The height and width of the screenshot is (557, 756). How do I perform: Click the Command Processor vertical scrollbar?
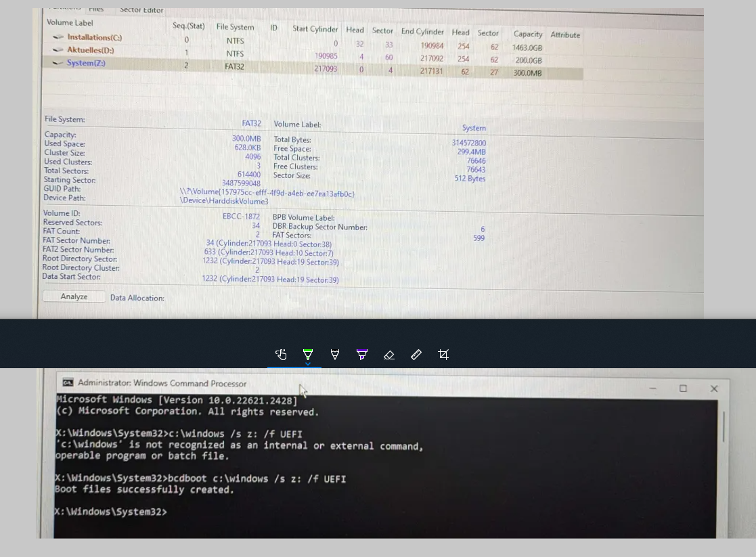point(724,427)
